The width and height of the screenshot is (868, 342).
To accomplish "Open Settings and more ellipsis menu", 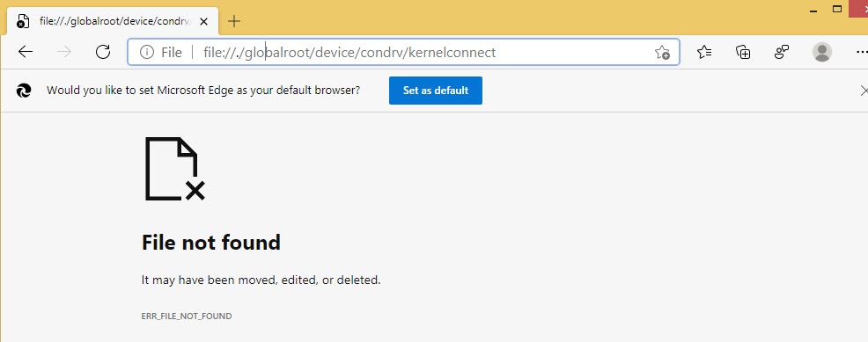I will point(862,52).
